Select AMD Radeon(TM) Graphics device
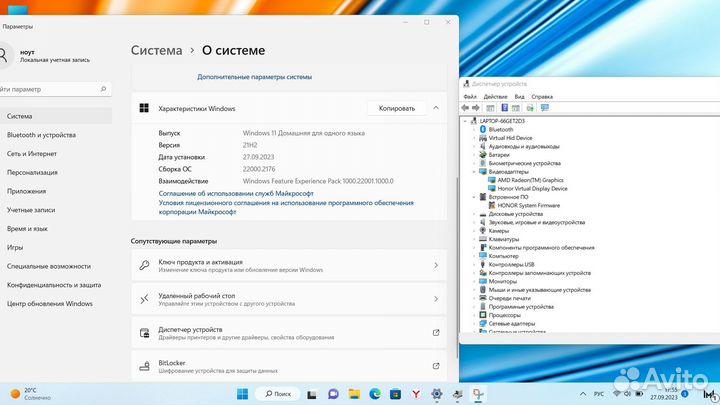The height and width of the screenshot is (405, 720). pyautogui.click(x=530, y=180)
